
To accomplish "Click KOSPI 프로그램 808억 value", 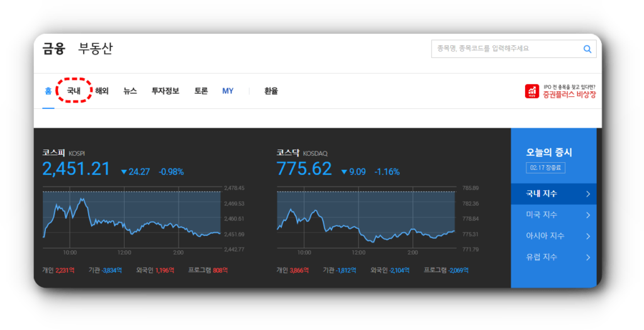I will (x=220, y=270).
